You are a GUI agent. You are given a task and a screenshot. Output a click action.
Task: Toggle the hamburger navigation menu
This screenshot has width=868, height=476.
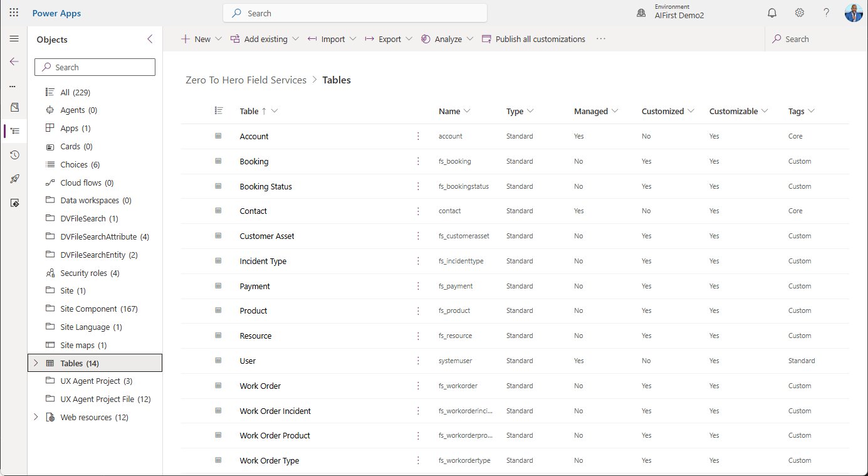point(14,39)
